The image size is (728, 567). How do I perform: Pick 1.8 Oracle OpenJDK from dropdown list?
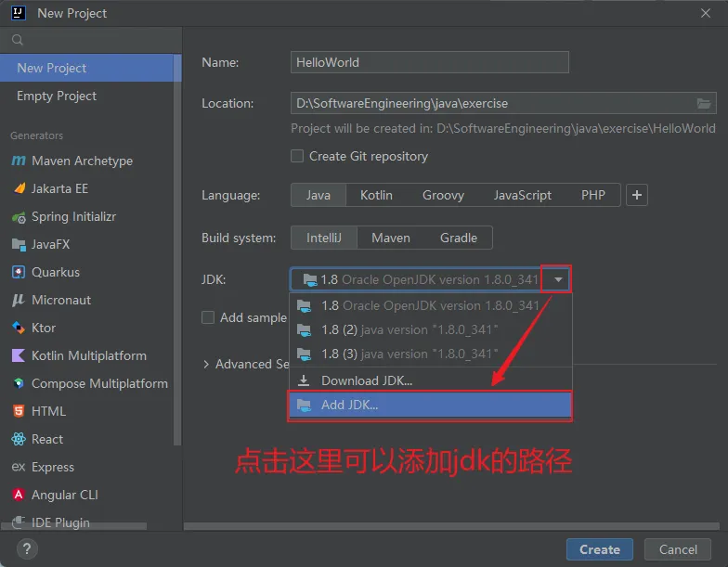pos(431,306)
